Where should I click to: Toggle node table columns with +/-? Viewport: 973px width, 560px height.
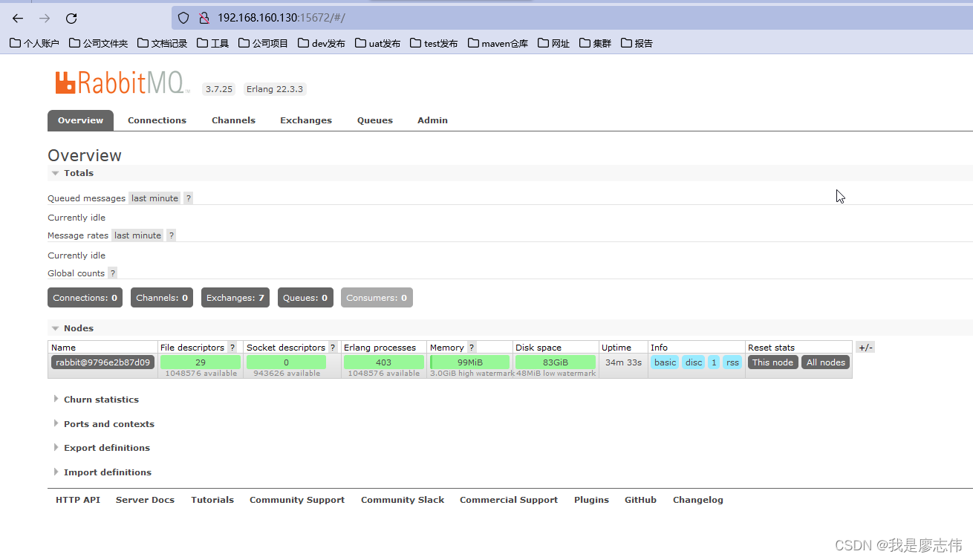[865, 348]
